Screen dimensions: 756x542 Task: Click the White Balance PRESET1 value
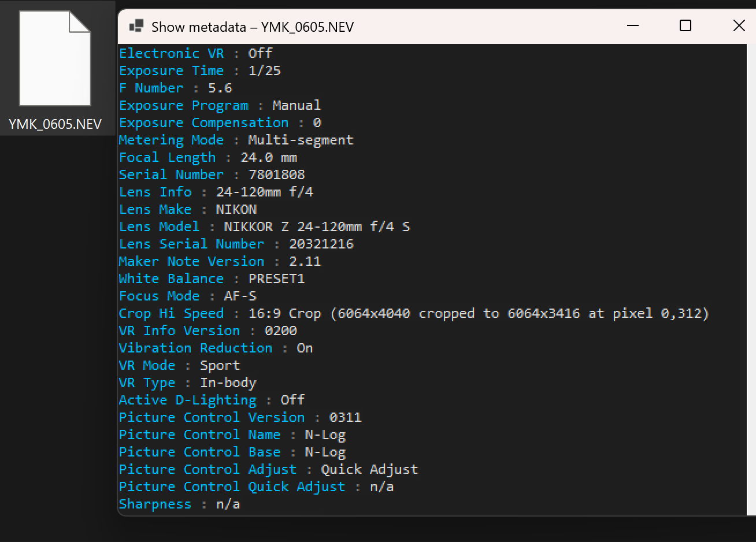276,279
